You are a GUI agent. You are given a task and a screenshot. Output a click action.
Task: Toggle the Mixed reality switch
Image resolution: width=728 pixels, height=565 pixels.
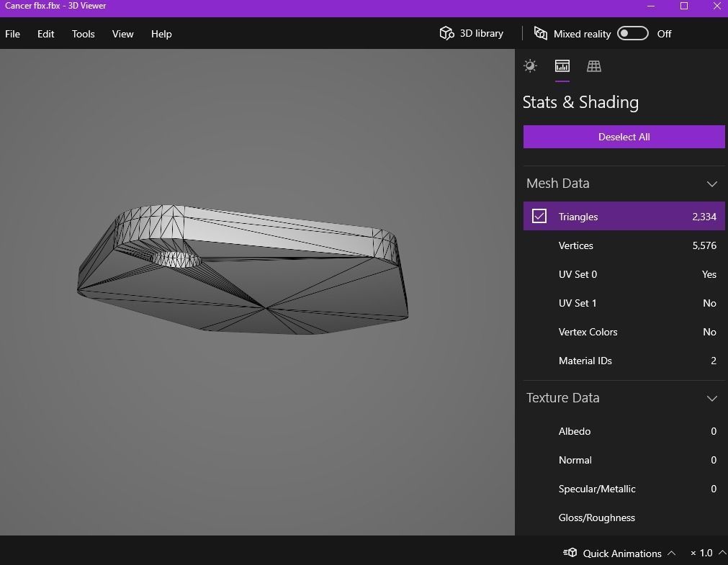[x=632, y=33]
